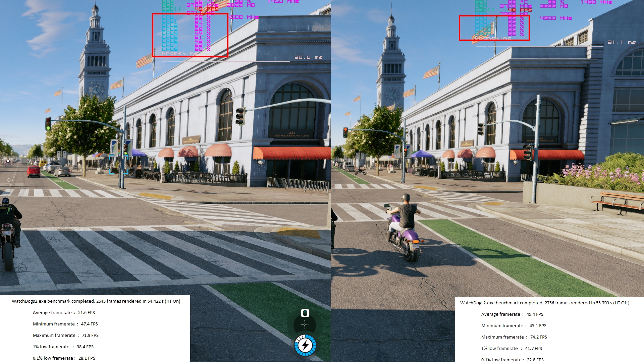Click the lightning bolt battery gauge icon

tap(305, 345)
